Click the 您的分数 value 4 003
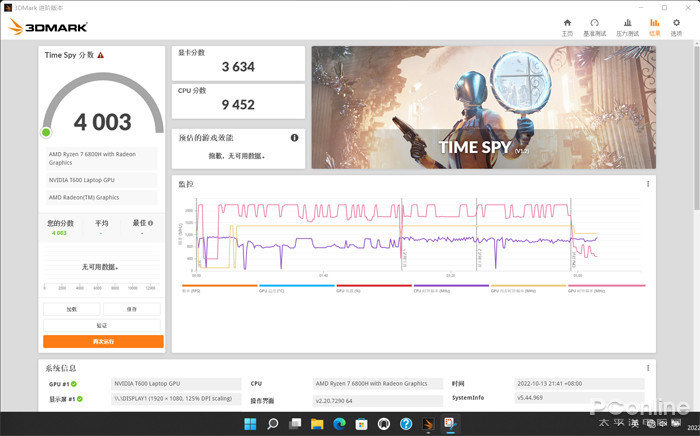 pos(59,233)
